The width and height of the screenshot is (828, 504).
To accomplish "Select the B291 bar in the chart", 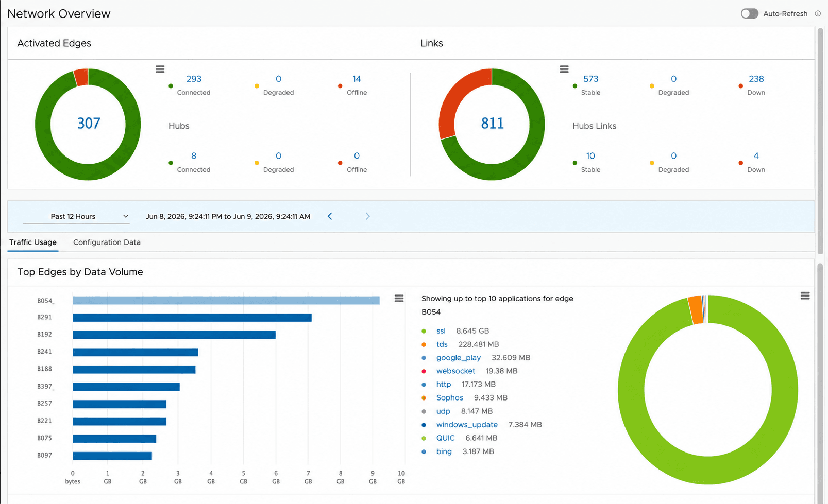I will [x=192, y=318].
